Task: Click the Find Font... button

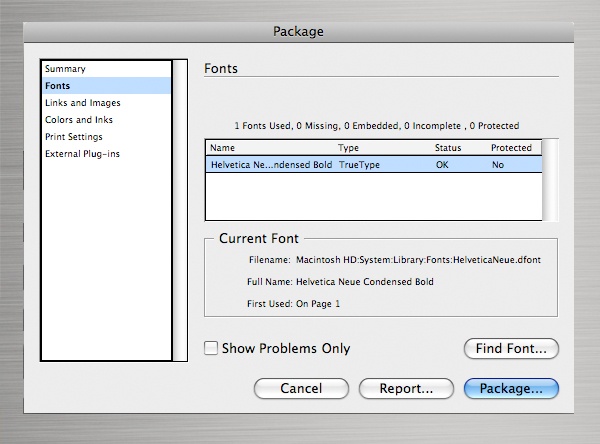Action: point(511,348)
